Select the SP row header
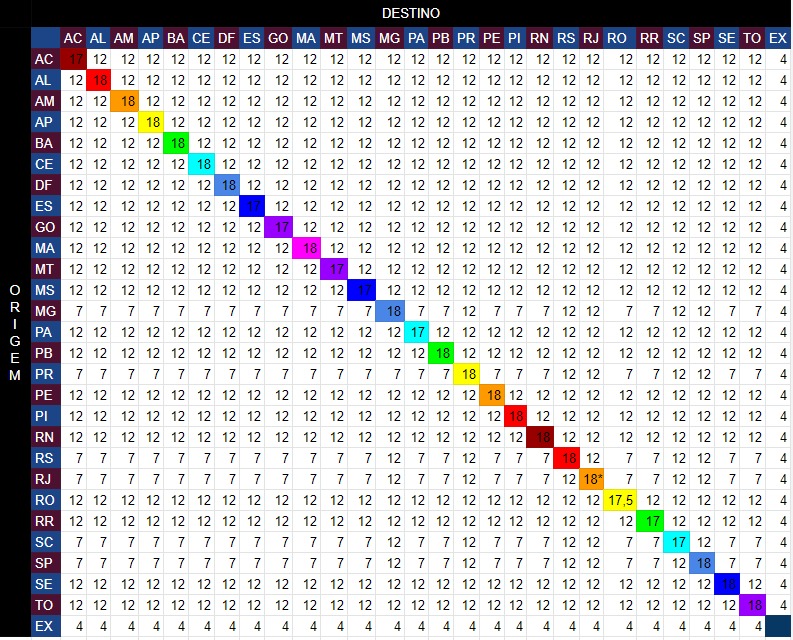 pyautogui.click(x=44, y=563)
